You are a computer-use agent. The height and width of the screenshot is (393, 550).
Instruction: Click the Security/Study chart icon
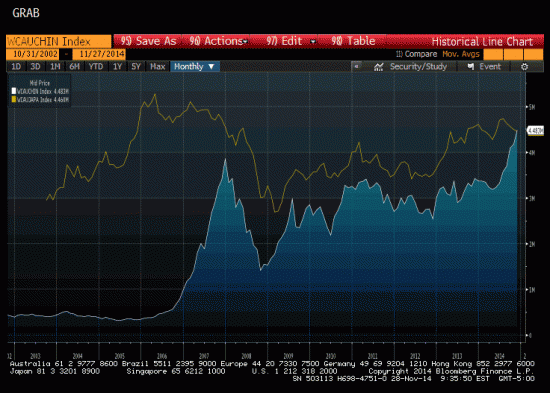click(x=378, y=67)
